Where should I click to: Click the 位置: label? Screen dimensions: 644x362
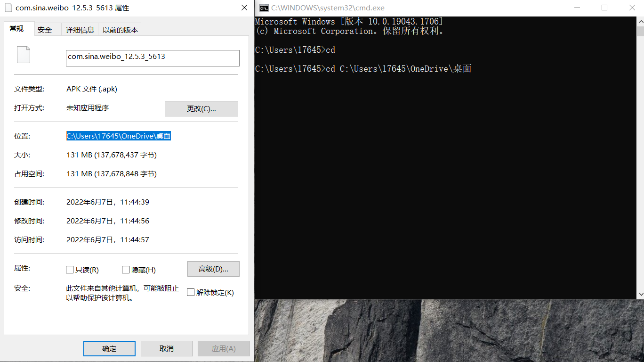pos(22,136)
